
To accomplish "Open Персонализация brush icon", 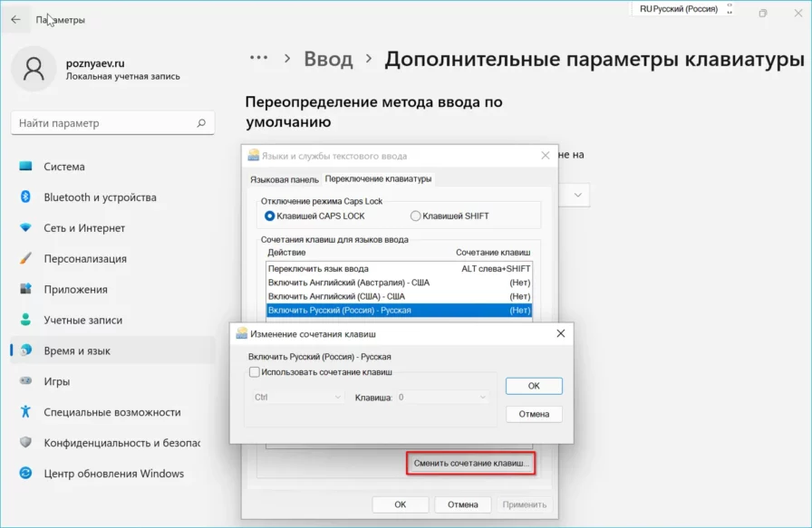I will tap(25, 258).
